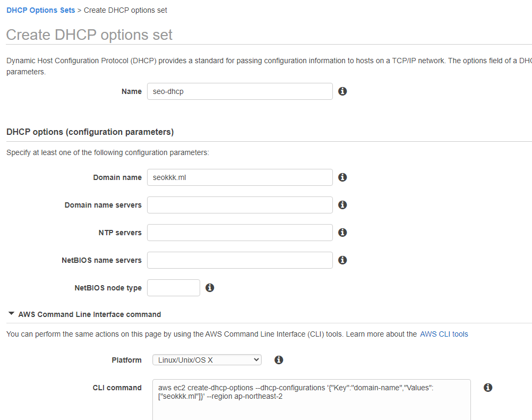
Task: Open the Platform dropdown showing Linux/Unix/OS X
Action: pyautogui.click(x=207, y=359)
